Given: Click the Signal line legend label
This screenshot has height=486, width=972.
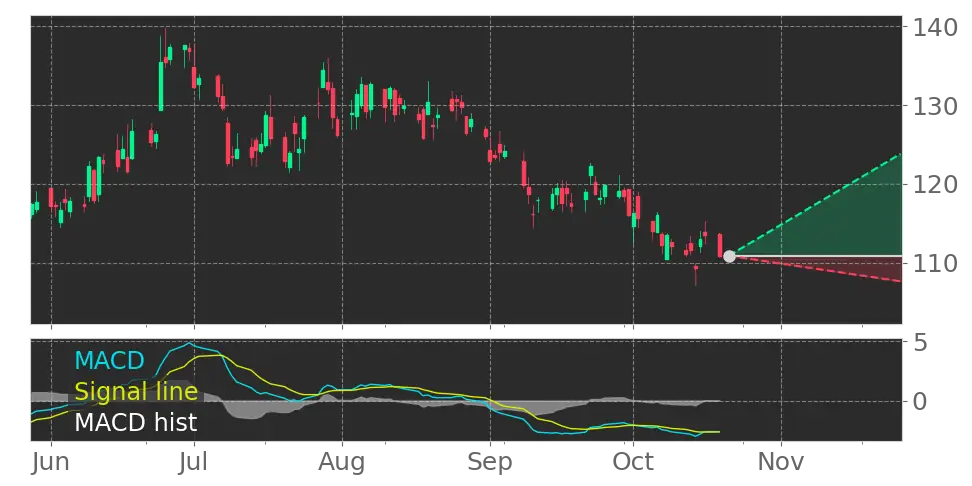Looking at the screenshot, I should [x=136, y=391].
